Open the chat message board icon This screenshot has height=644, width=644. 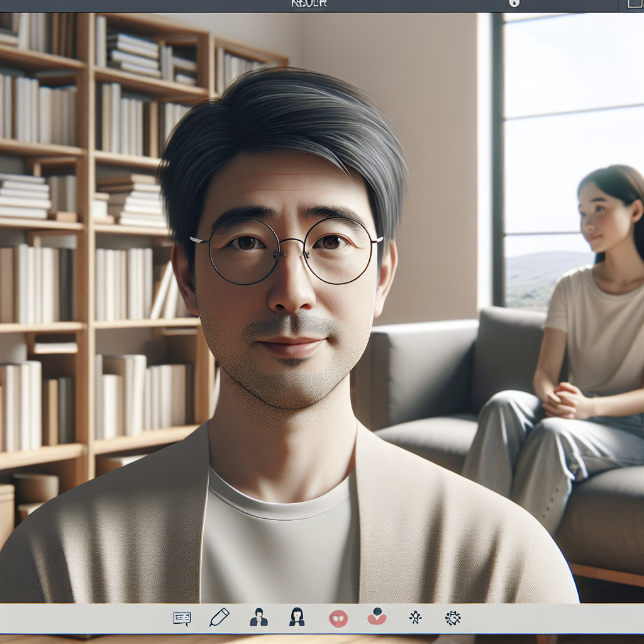tap(182, 618)
